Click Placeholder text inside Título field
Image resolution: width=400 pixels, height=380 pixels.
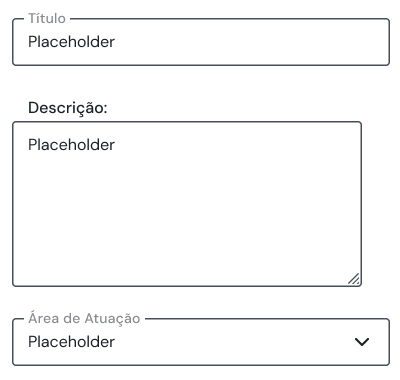coord(71,42)
